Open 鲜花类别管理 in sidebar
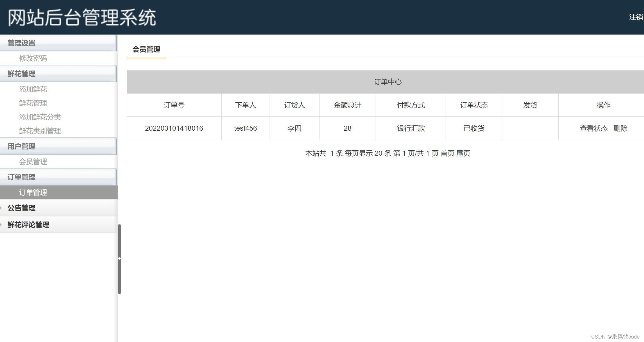This screenshot has height=342, width=644. tap(40, 131)
